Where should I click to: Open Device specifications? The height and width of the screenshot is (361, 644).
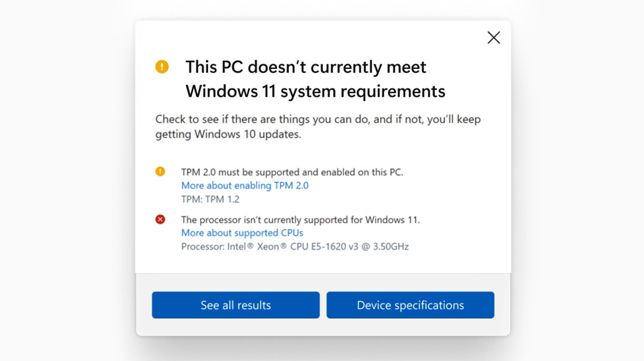pos(410,305)
